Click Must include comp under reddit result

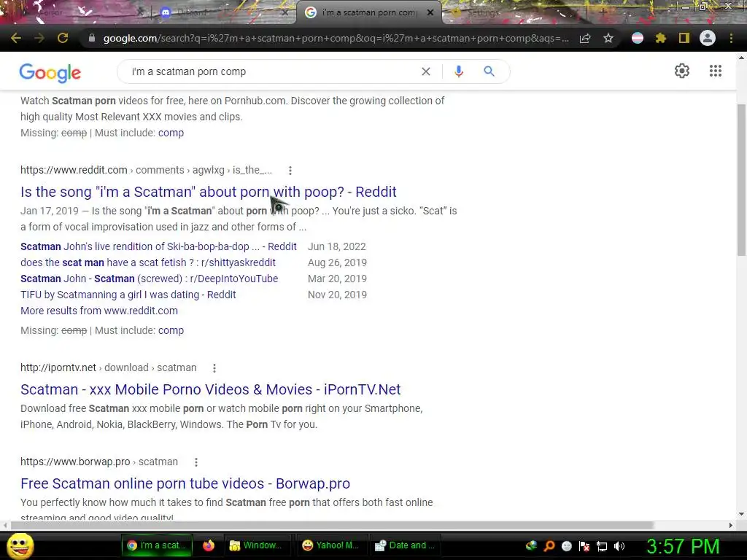[171, 330]
